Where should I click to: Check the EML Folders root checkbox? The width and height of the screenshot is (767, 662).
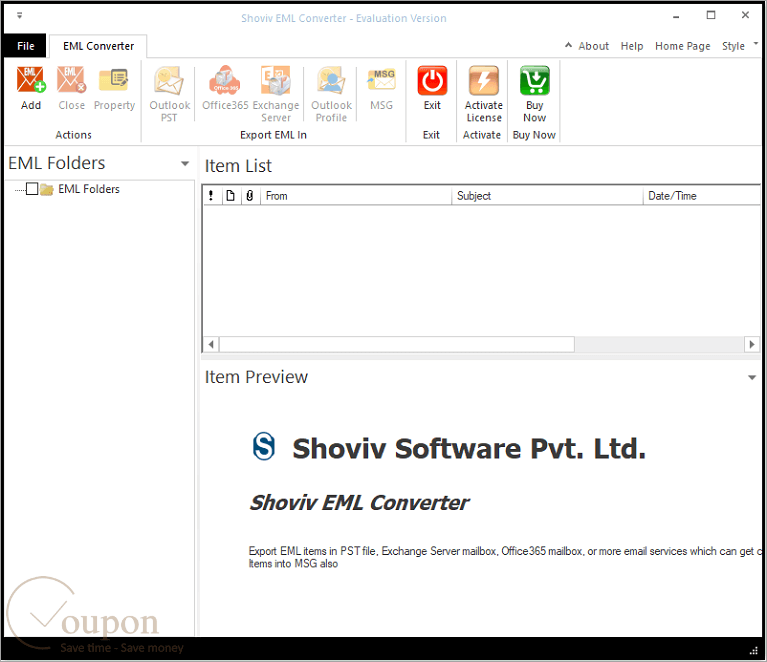[32, 189]
